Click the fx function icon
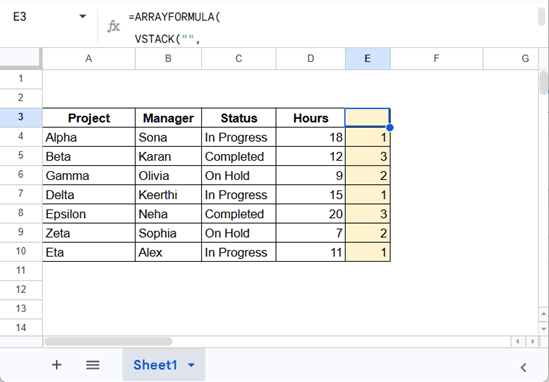 (x=113, y=27)
